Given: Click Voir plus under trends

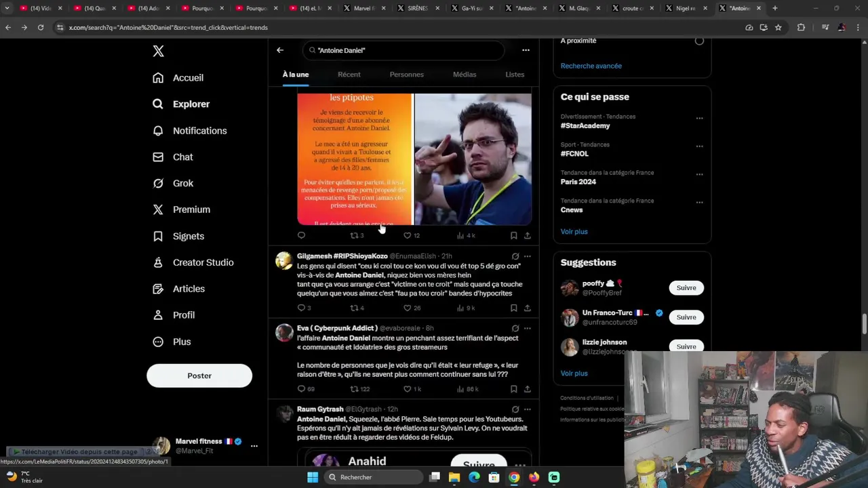Looking at the screenshot, I should coord(574,232).
